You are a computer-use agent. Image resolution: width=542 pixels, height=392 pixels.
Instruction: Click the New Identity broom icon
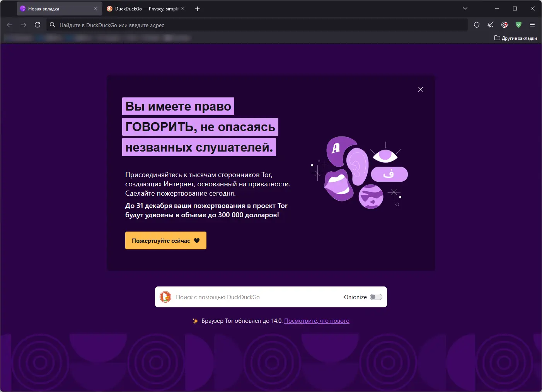(491, 25)
